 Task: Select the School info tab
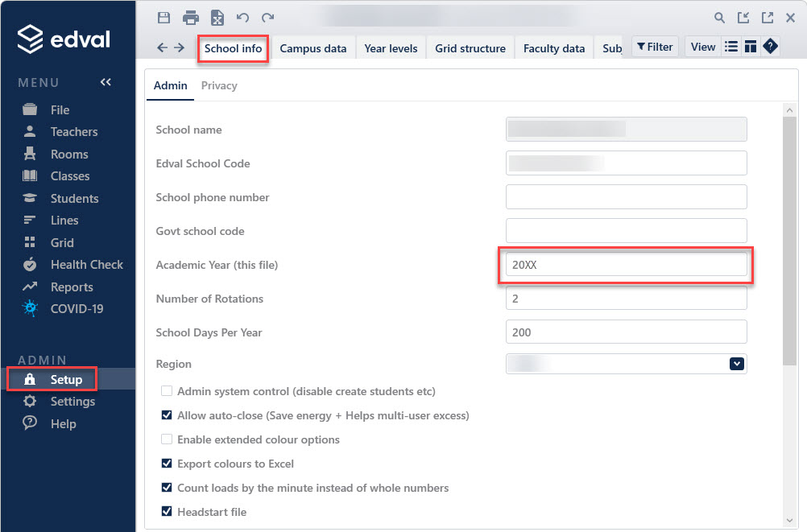tap(233, 48)
